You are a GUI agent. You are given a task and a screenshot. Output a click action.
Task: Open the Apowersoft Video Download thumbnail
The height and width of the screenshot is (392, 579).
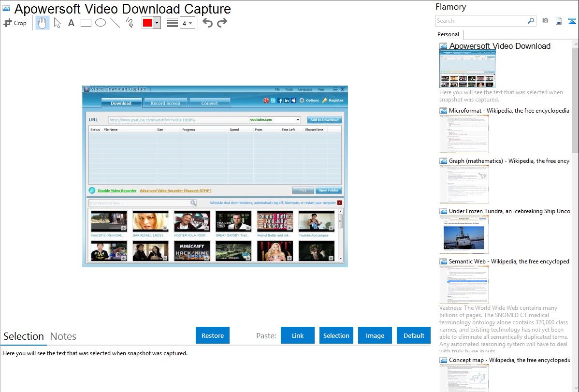click(x=467, y=69)
